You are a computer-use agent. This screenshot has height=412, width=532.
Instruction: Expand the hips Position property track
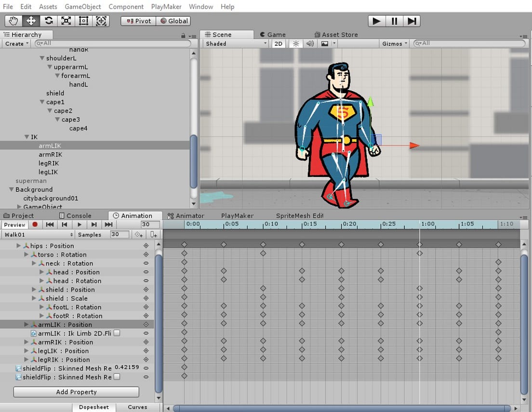coord(18,246)
